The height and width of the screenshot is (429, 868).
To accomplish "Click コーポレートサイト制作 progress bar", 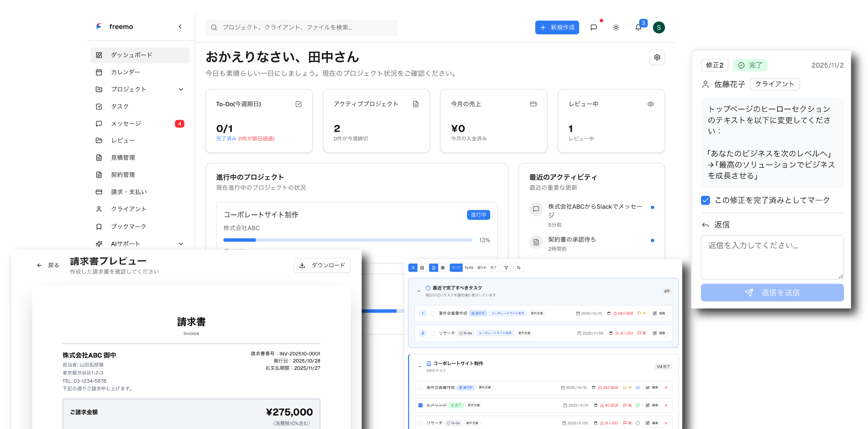I will click(x=348, y=240).
